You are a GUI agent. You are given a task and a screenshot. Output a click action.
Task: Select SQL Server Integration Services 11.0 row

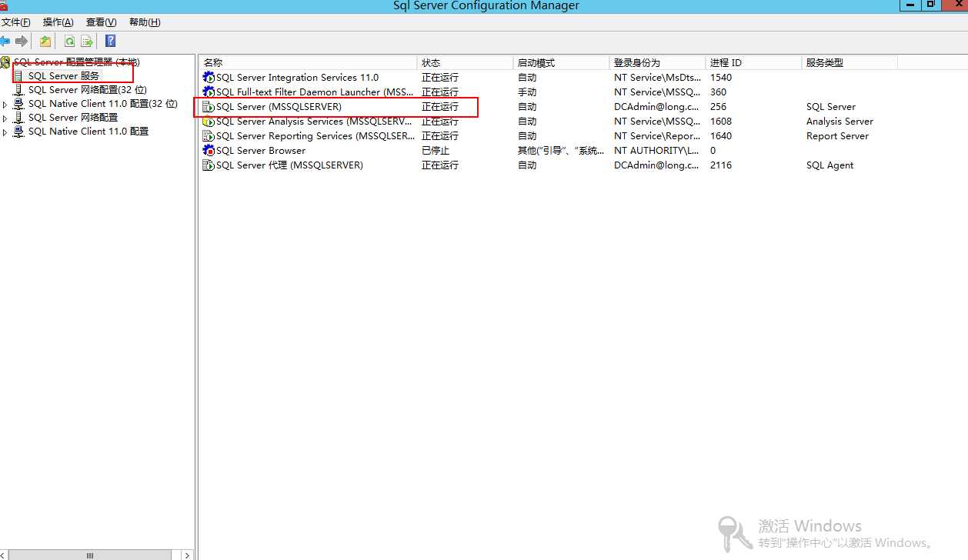[297, 78]
